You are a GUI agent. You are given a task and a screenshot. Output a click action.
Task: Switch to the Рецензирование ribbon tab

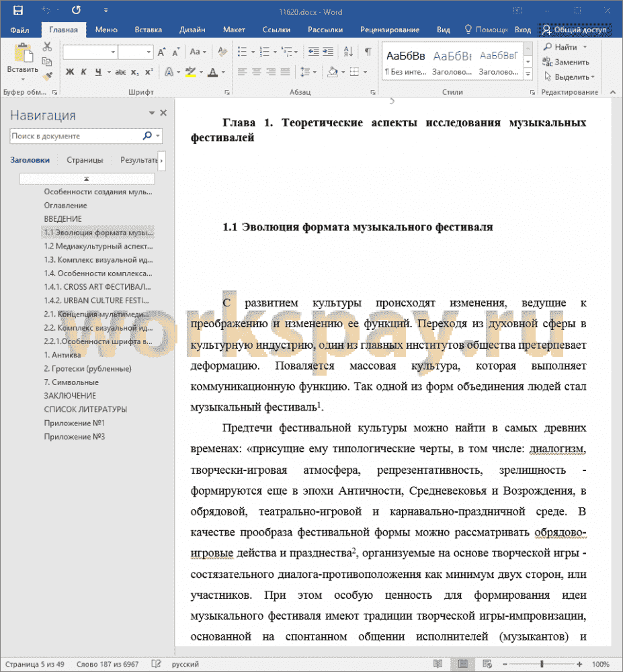coord(390,30)
